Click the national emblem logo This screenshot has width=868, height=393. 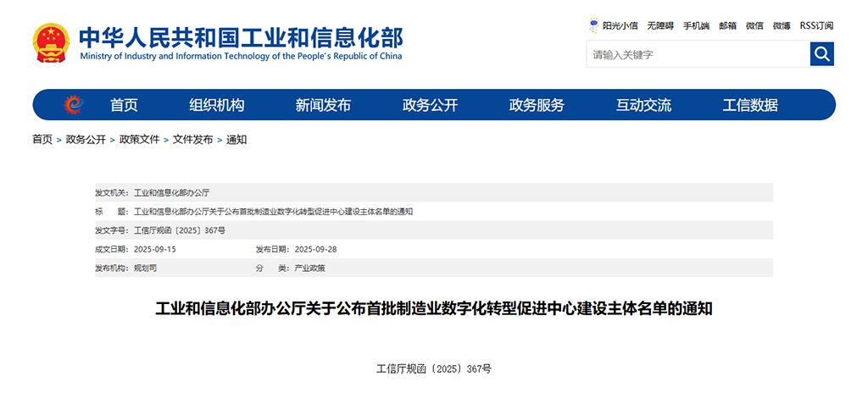pos(52,42)
